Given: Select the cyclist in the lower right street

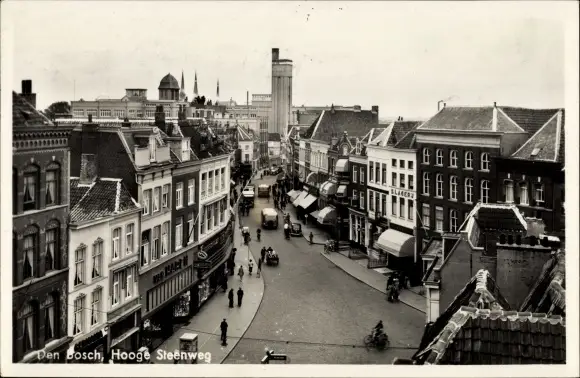Looking at the screenshot, I should pyautogui.click(x=377, y=335).
